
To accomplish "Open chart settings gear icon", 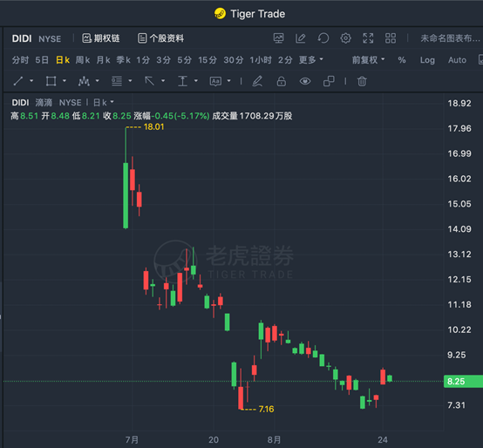I will (x=345, y=38).
